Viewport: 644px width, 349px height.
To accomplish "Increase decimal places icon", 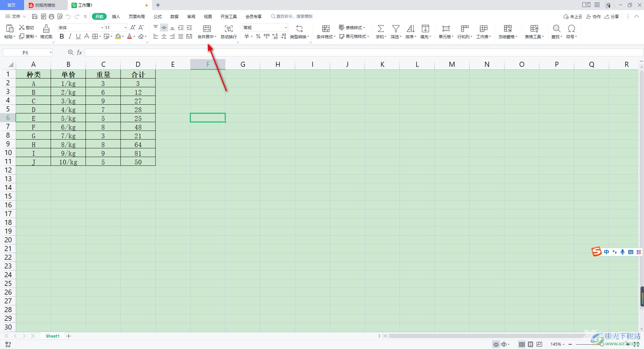I will [x=275, y=36].
